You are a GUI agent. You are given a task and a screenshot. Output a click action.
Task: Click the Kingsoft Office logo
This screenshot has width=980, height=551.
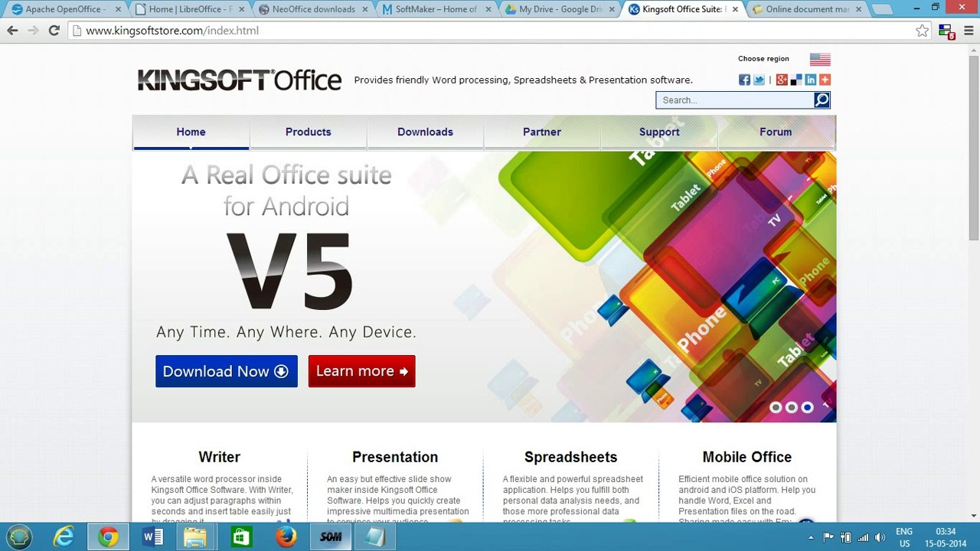(x=240, y=80)
